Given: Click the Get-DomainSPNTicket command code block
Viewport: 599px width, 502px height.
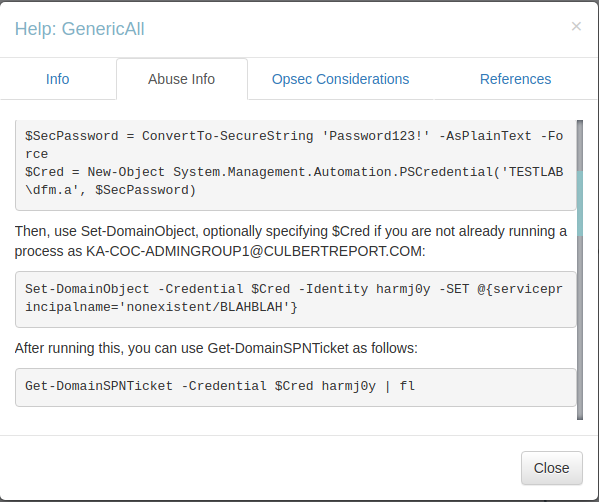Looking at the screenshot, I should (295, 387).
